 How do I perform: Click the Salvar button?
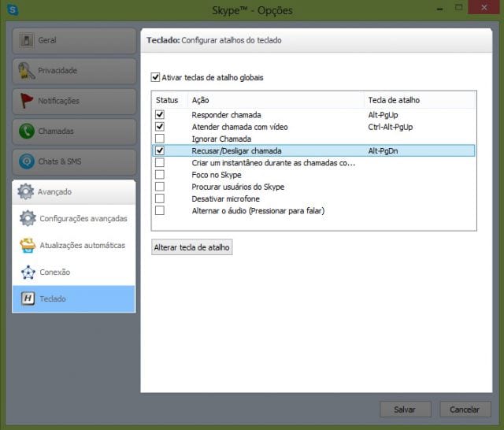click(405, 409)
